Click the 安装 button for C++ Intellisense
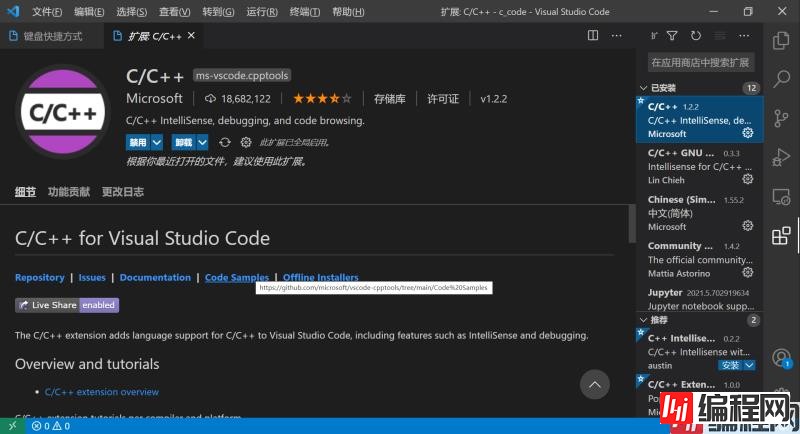Image resolution: width=800 pixels, height=434 pixels. click(x=731, y=365)
